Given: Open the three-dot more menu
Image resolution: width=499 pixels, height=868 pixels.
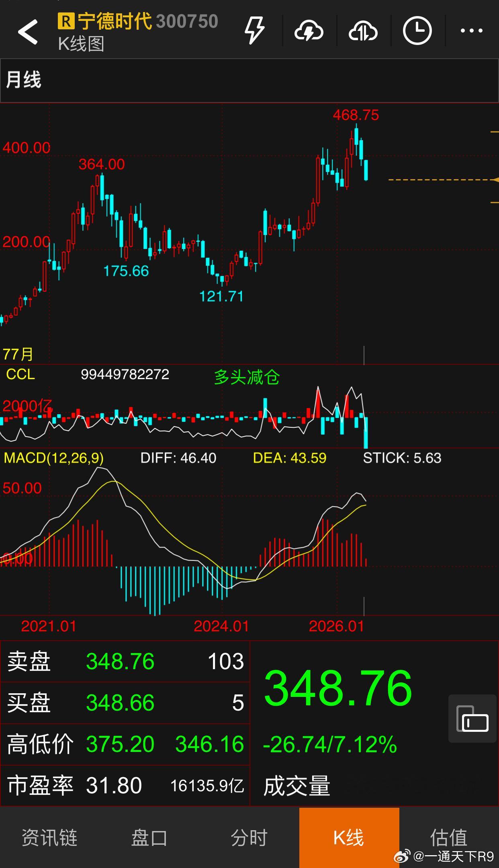Looking at the screenshot, I should pos(471,31).
